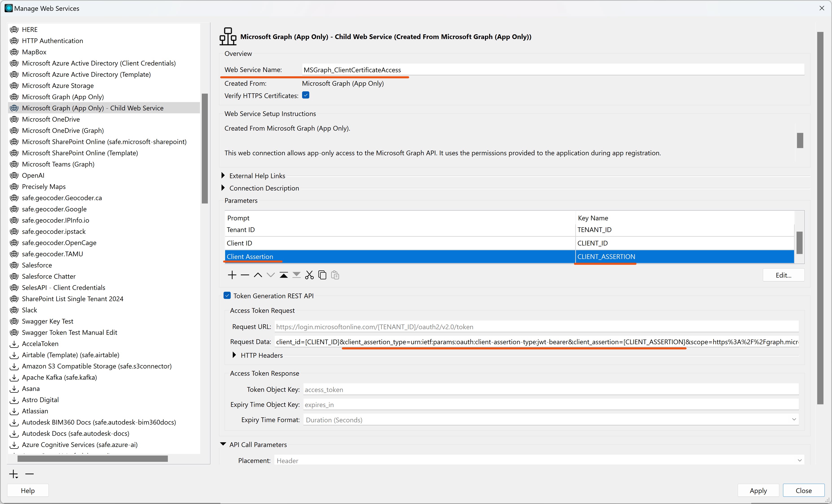Screen dimensions: 832x504
Task: Move parameter down with down arrow
Action: pos(271,275)
